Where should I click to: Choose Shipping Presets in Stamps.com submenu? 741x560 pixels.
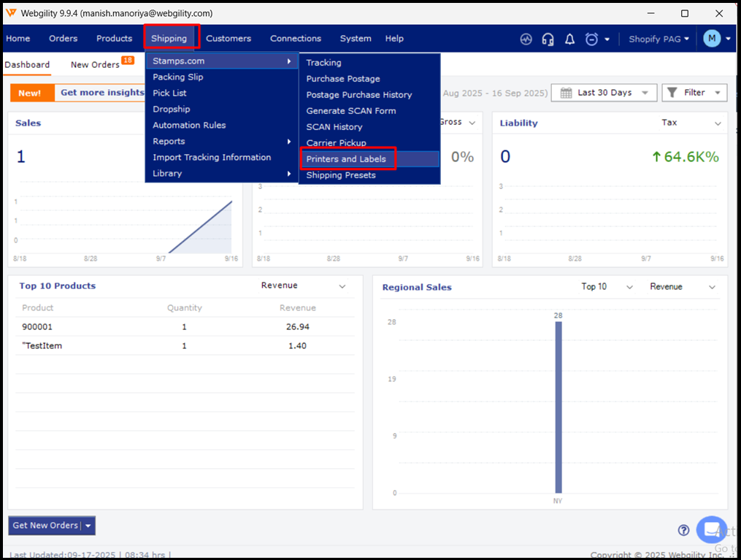pyautogui.click(x=341, y=175)
